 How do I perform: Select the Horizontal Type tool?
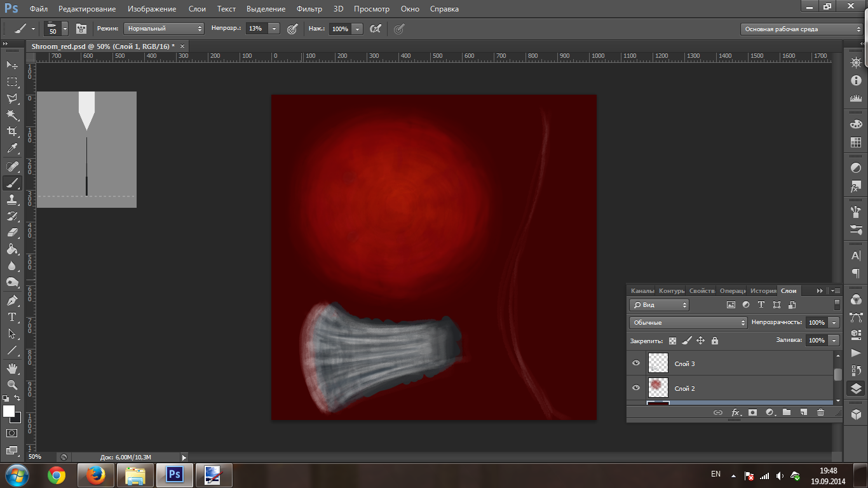(11, 317)
